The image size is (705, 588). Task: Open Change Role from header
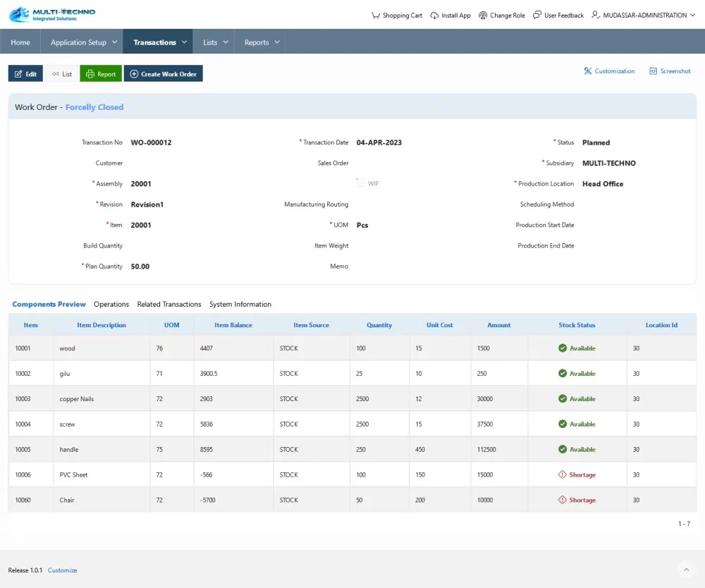tap(501, 16)
